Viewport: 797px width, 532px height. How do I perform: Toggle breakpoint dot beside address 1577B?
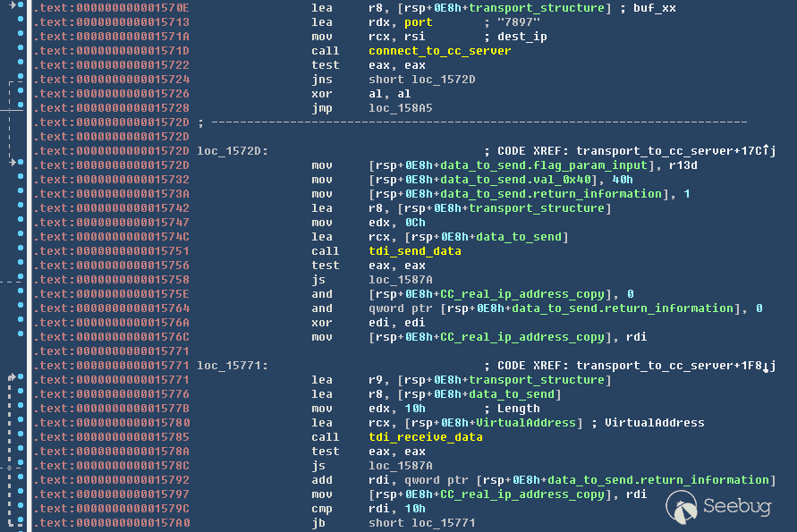(x=21, y=405)
